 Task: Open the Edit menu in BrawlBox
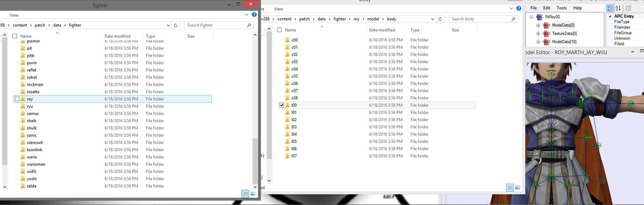coord(547,8)
